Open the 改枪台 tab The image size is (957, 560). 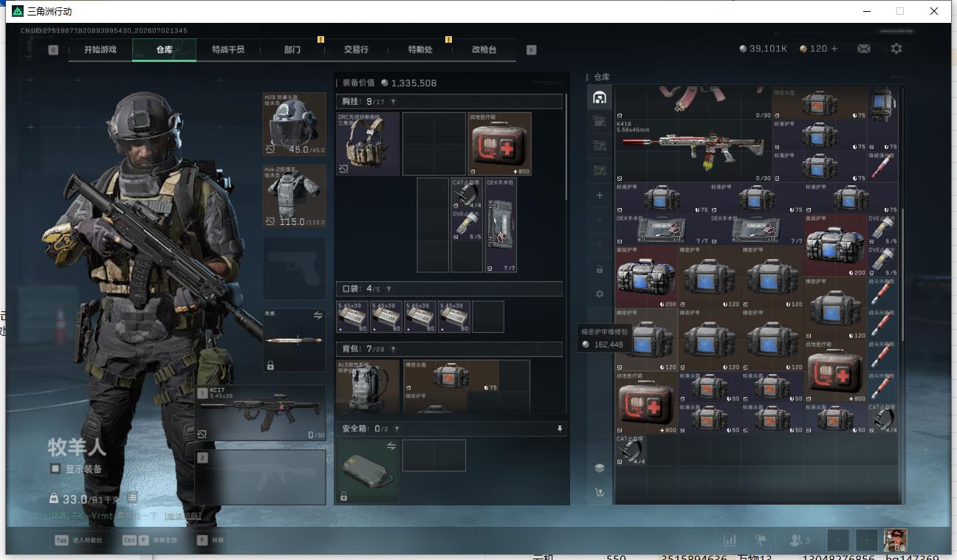pos(484,49)
